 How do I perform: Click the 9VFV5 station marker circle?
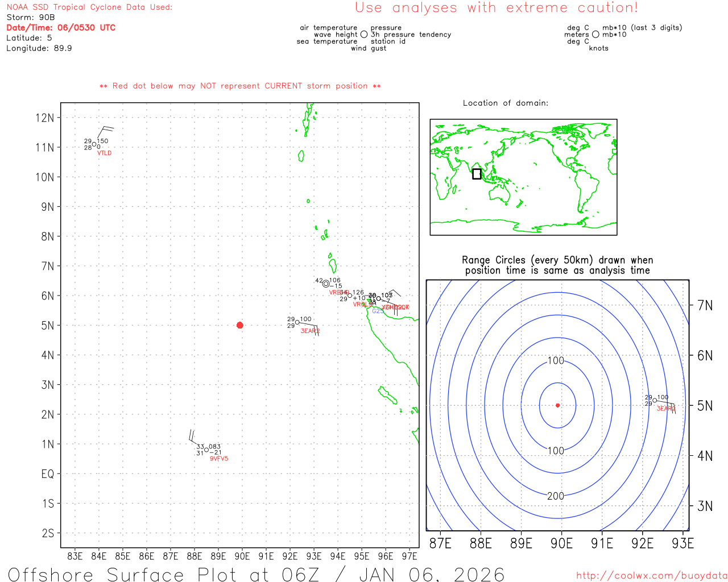[x=206, y=450]
